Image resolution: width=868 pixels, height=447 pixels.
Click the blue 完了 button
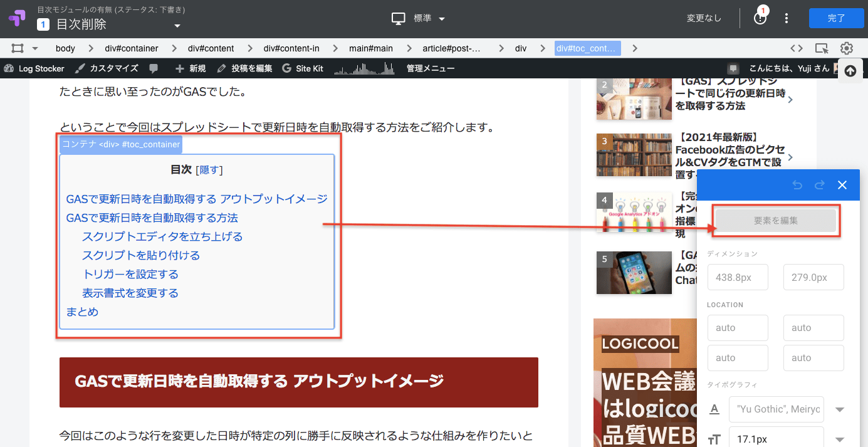tap(836, 18)
